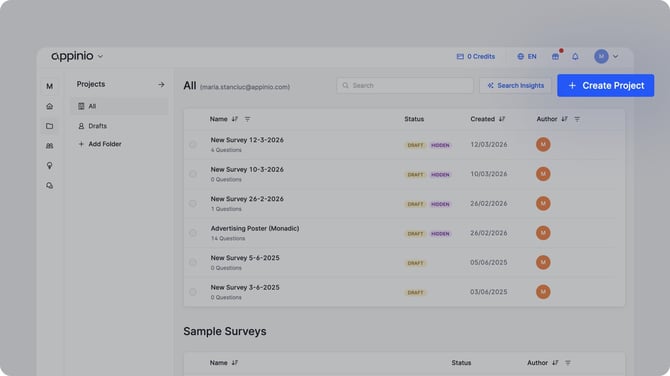Click the 14 Questions text under Advertising Poster
The height and width of the screenshot is (376, 670).
(228, 238)
